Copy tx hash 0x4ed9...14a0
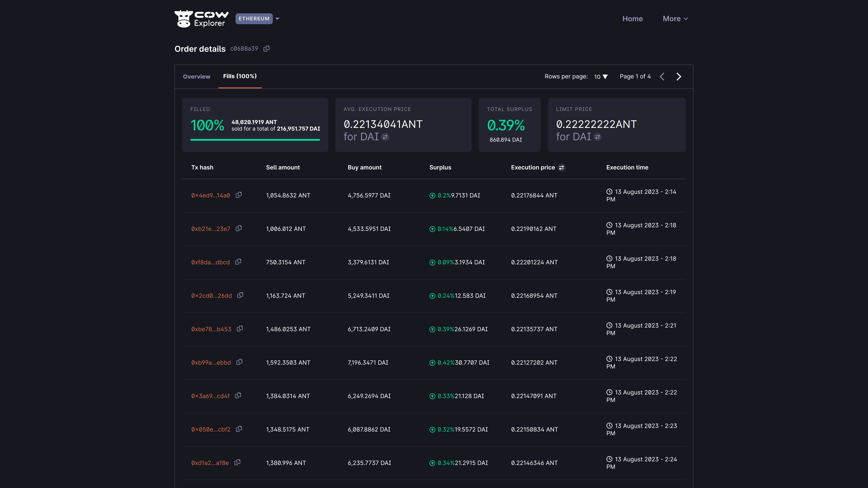868x488 pixels. [238, 195]
